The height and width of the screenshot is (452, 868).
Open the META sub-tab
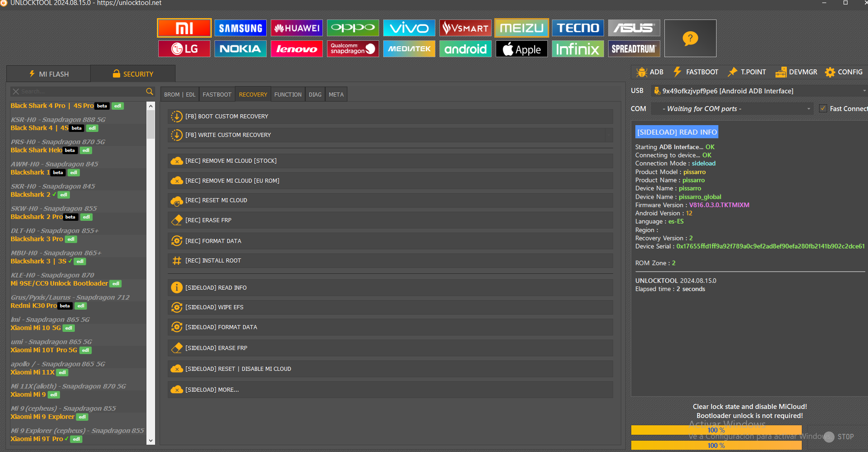tap(336, 94)
